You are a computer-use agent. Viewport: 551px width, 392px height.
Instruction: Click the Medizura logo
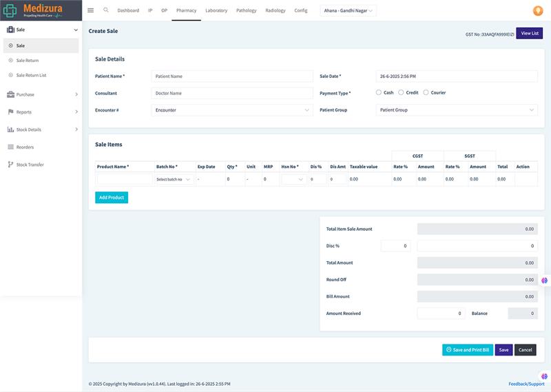tap(32, 10)
